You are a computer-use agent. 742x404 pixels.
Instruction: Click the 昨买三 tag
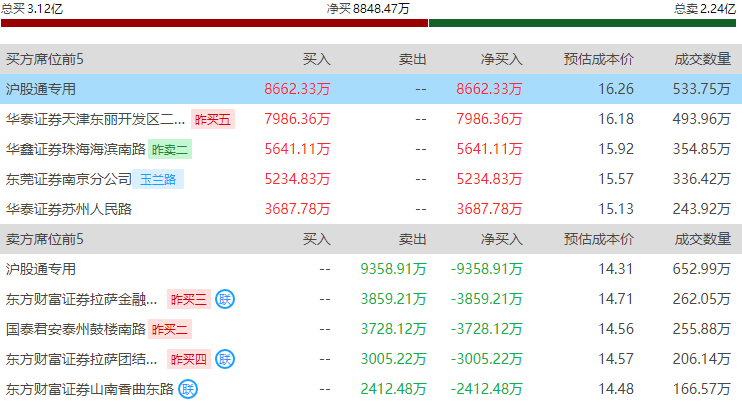point(188,299)
